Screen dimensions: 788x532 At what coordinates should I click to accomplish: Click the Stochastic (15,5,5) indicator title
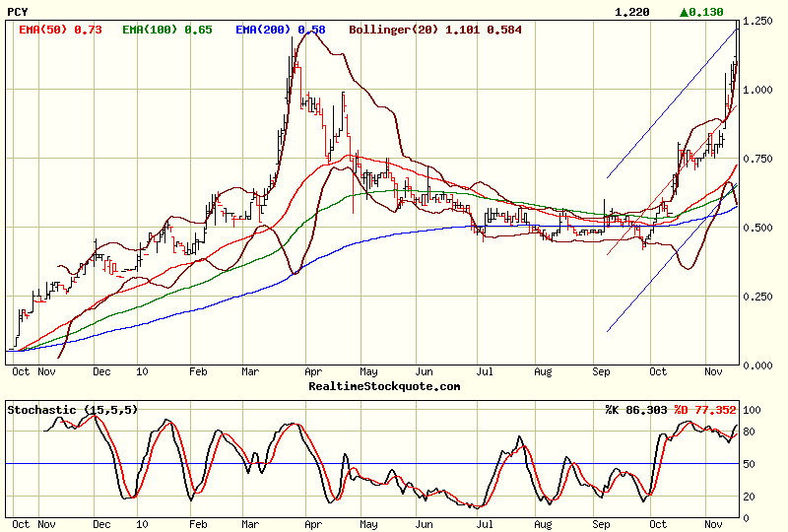tap(72, 410)
